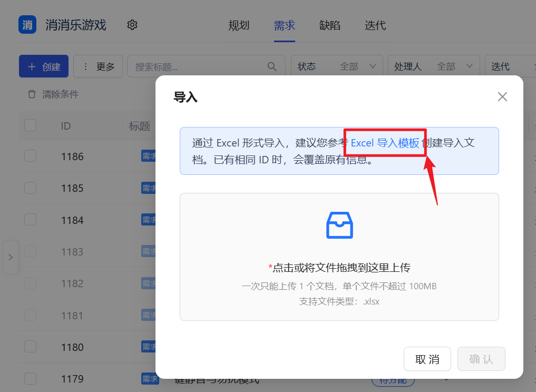Image resolution: width=536 pixels, height=392 pixels.
Task: Click the 取消 button
Action: pyautogui.click(x=427, y=359)
